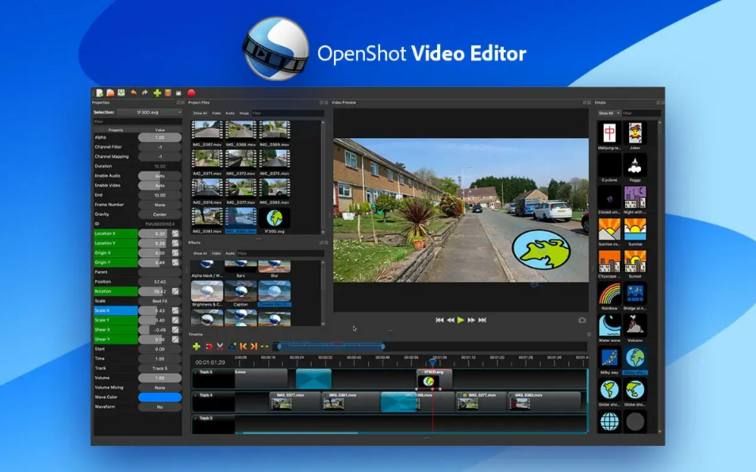Choose the Rainbow emoji
Viewport: 756px width, 472px height.
click(609, 294)
